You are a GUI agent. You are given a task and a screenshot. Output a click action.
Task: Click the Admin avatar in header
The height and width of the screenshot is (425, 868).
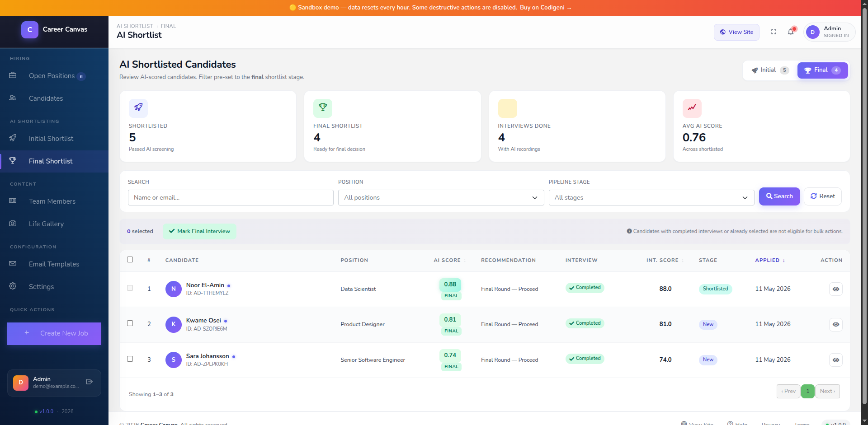pyautogui.click(x=812, y=32)
